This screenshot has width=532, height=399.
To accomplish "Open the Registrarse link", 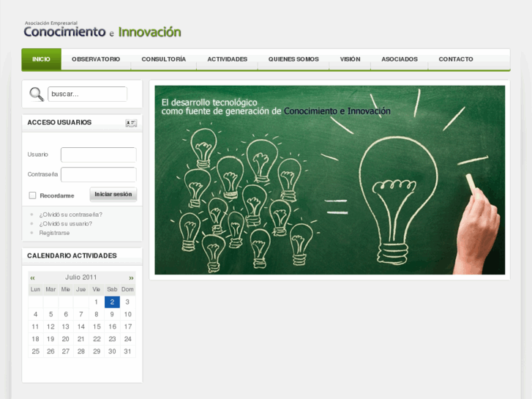I will click(x=54, y=233).
